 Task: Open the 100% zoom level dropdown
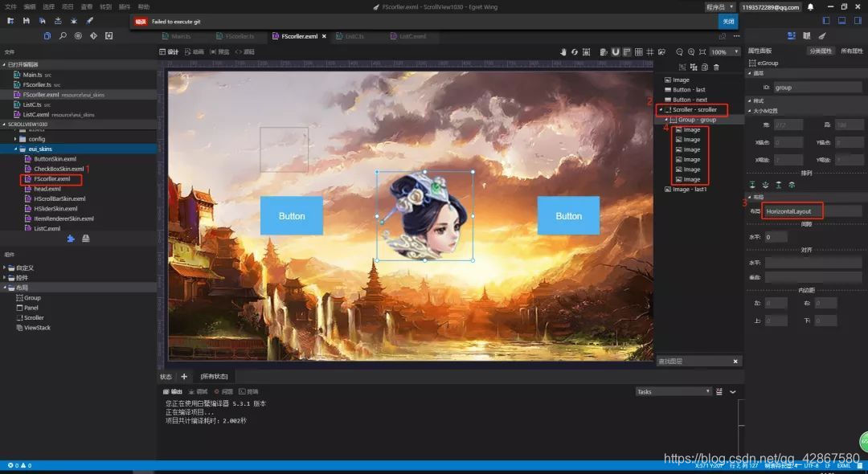(725, 52)
